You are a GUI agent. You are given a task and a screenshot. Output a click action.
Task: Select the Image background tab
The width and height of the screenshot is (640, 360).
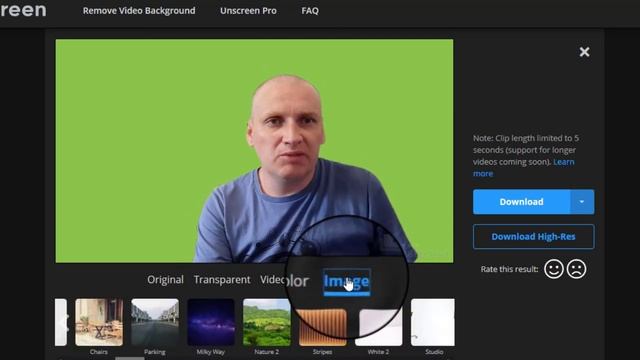[347, 282]
